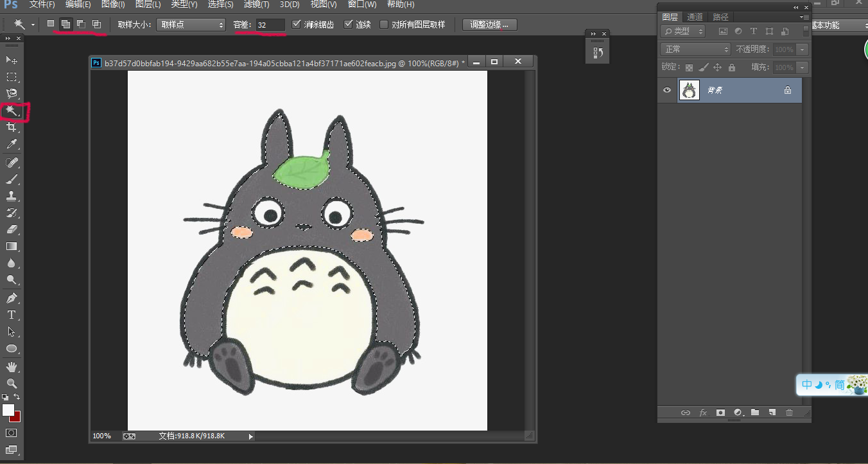Open the 文件(F) menu
868x464 pixels.
point(42,4)
